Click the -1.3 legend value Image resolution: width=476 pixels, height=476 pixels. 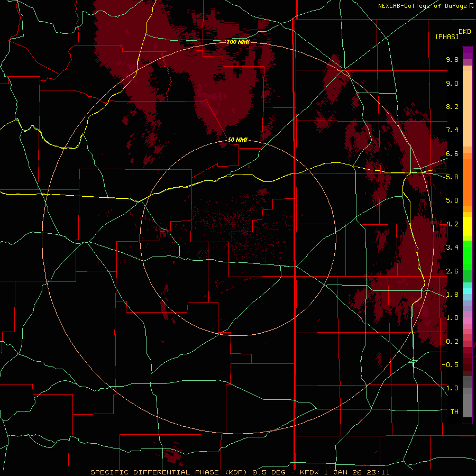point(451,388)
